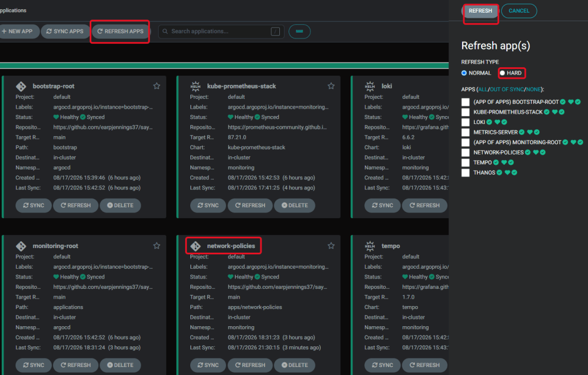Click SYNC on monitoring-root card

pyautogui.click(x=33, y=365)
